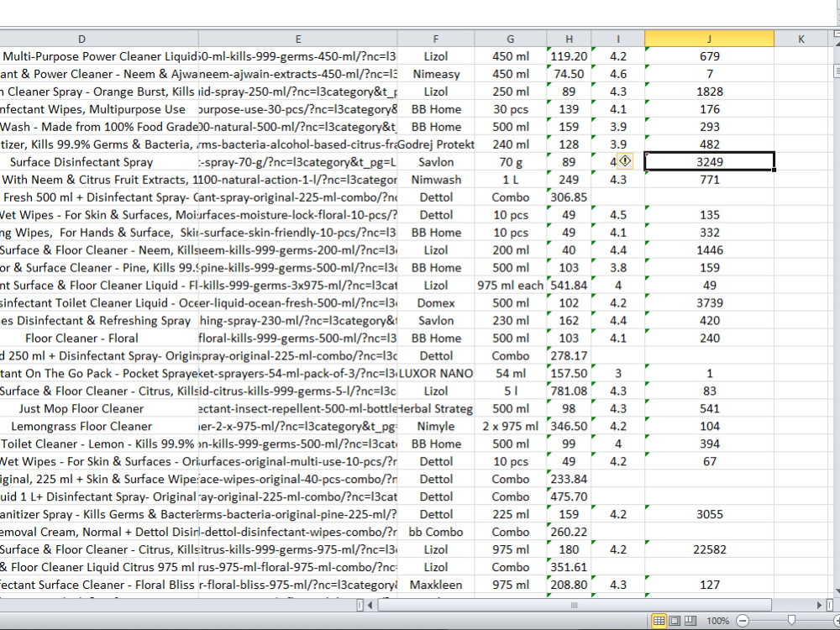Switch to Page Layout view
The height and width of the screenshot is (630, 840).
point(675,621)
